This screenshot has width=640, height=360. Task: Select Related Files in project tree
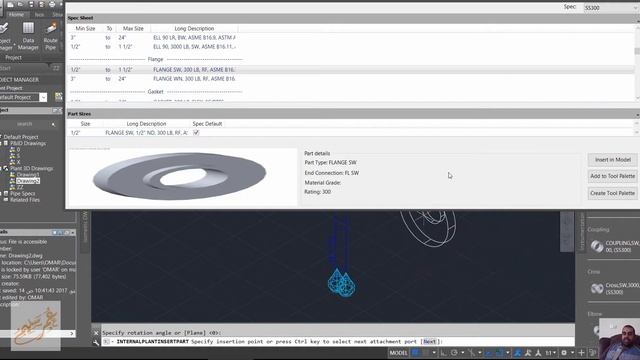point(24,200)
